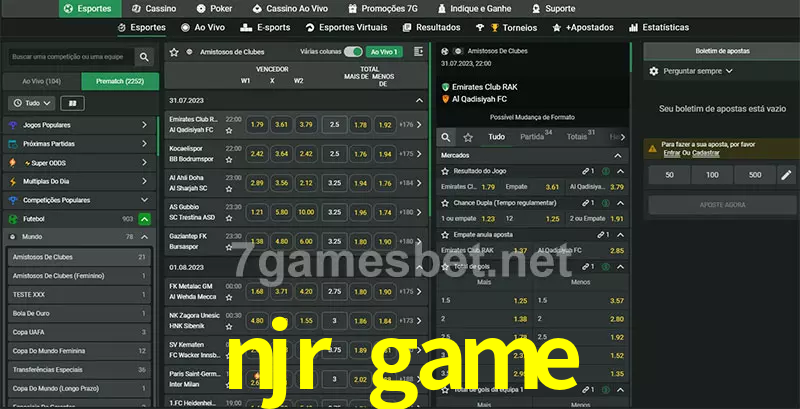Open the market search magnifier in match panel
Viewport: 800px width, 409px height.
[x=447, y=137]
